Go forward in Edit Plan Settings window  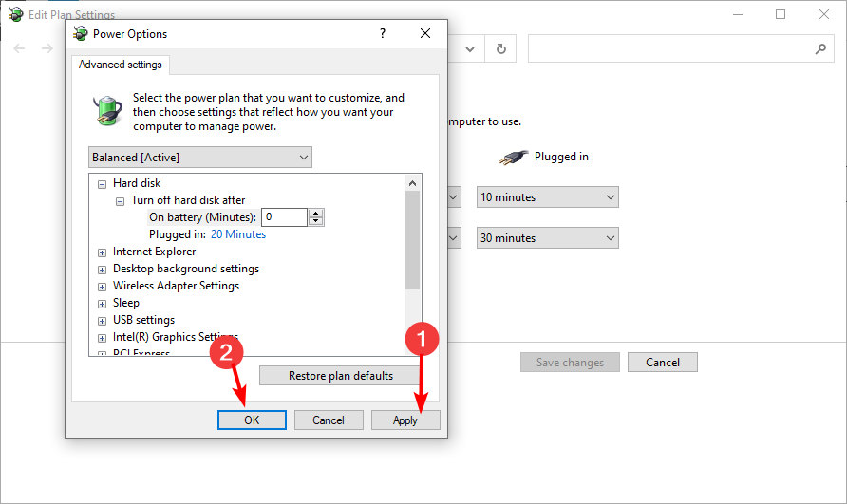click(47, 48)
